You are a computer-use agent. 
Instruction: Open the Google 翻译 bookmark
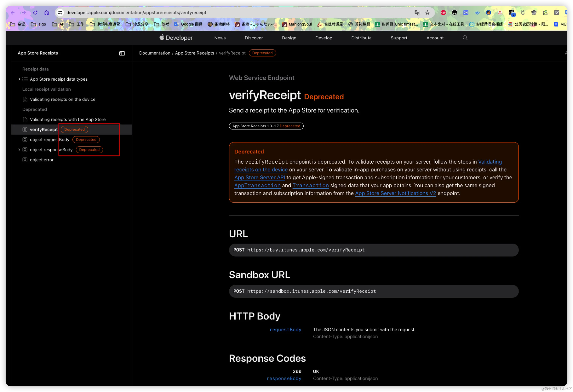point(188,24)
